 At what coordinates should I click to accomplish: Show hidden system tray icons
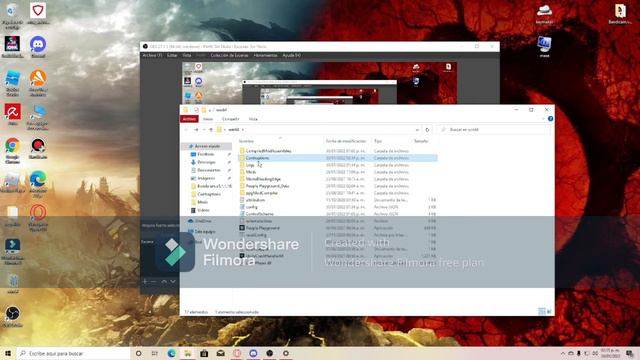(563, 353)
